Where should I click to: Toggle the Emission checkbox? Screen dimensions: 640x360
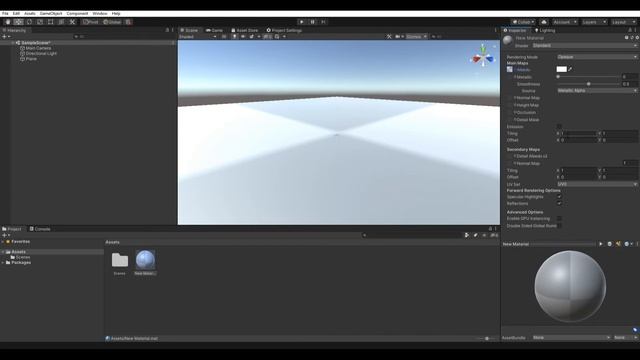pos(559,127)
